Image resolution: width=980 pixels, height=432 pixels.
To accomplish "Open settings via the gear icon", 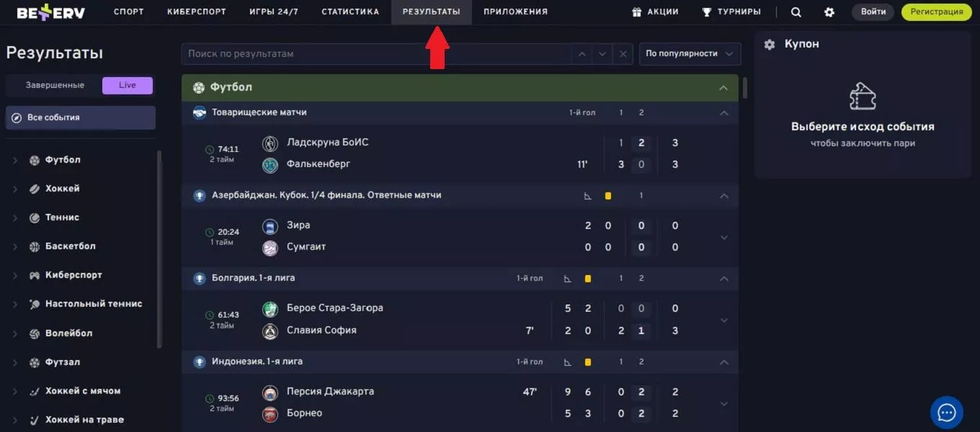I will click(x=829, y=12).
